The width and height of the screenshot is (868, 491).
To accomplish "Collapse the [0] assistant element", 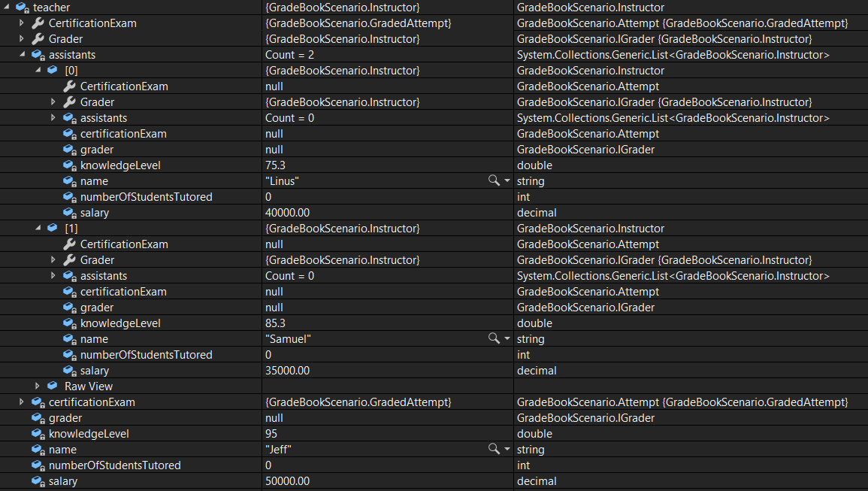I will tap(38, 70).
